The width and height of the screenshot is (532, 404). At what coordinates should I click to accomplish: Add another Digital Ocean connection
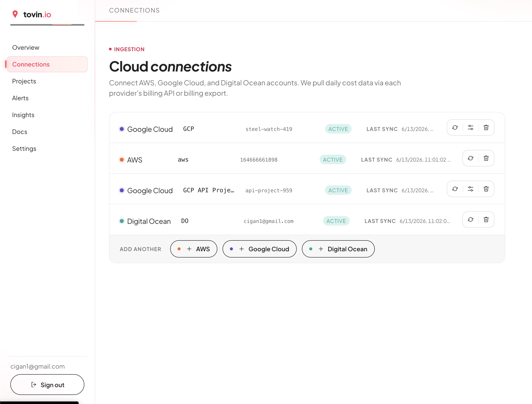(338, 249)
